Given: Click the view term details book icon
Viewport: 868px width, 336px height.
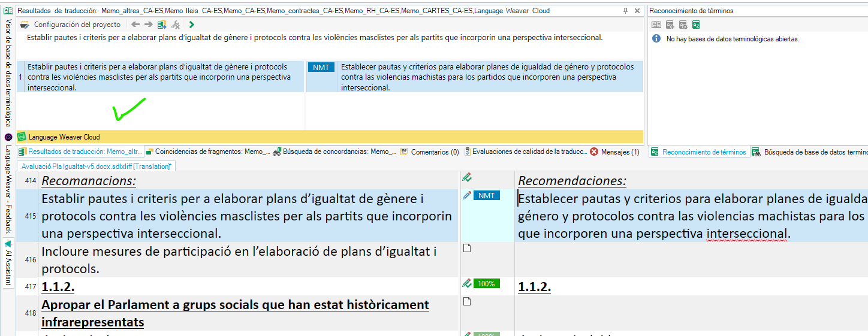Looking at the screenshot, I should (656, 25).
